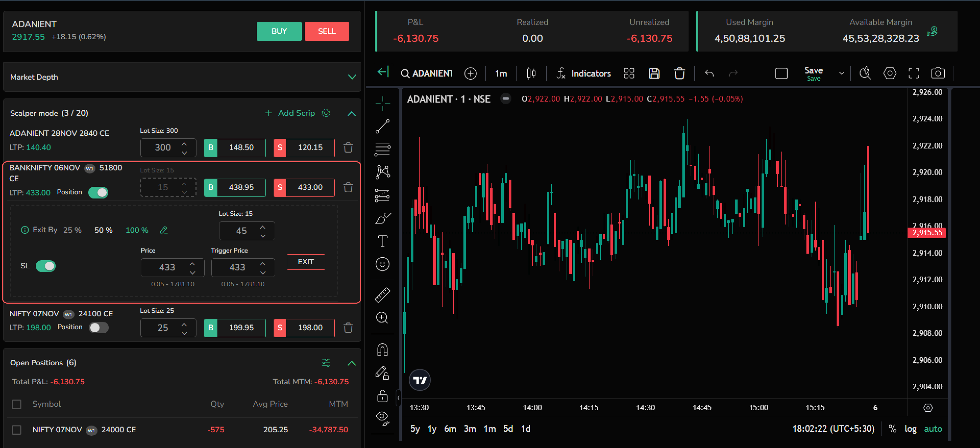Enable SL toggle for BANKNIFTY position
The image size is (980, 448).
click(47, 266)
